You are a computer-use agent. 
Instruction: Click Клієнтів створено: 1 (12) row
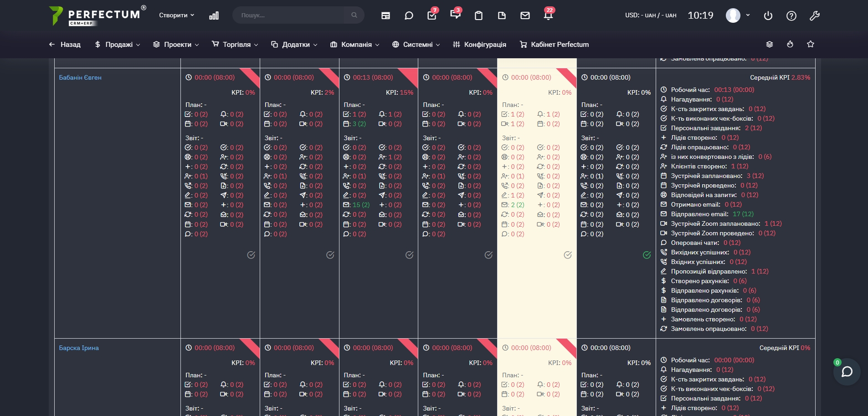(704, 166)
